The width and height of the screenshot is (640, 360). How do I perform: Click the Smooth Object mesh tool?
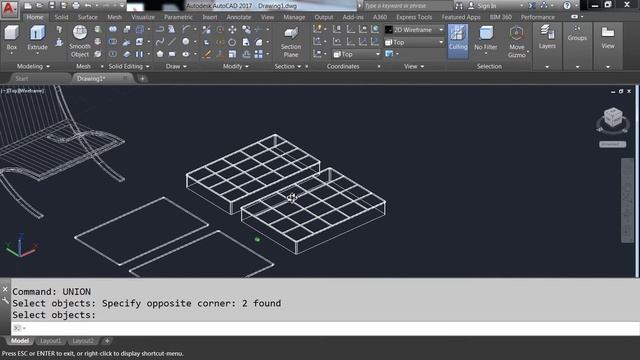(x=80, y=41)
